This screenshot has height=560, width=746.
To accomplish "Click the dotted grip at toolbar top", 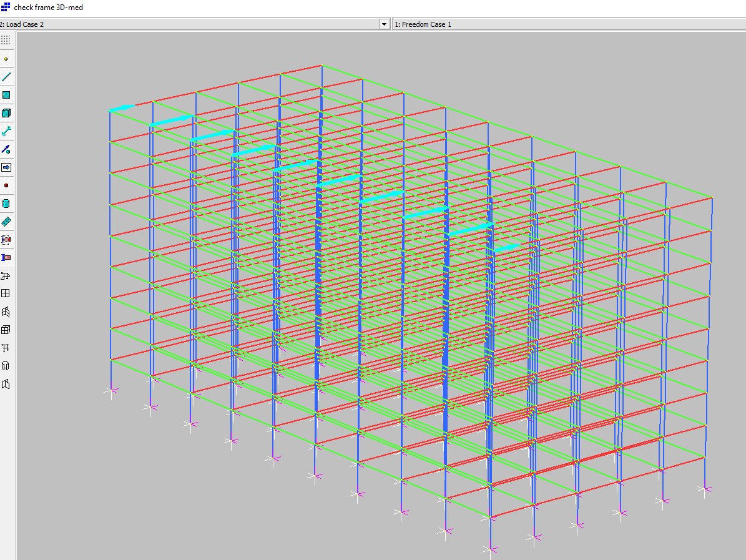I will (x=6, y=40).
